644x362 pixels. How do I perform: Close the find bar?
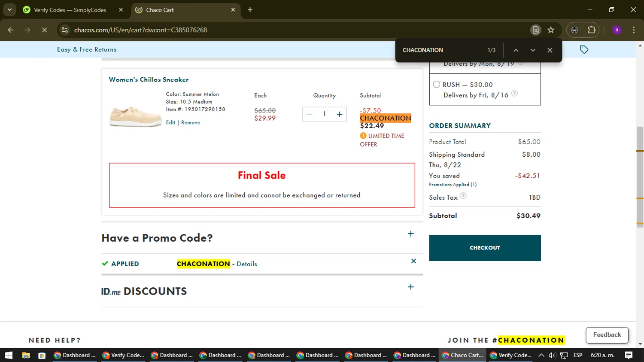(550, 50)
